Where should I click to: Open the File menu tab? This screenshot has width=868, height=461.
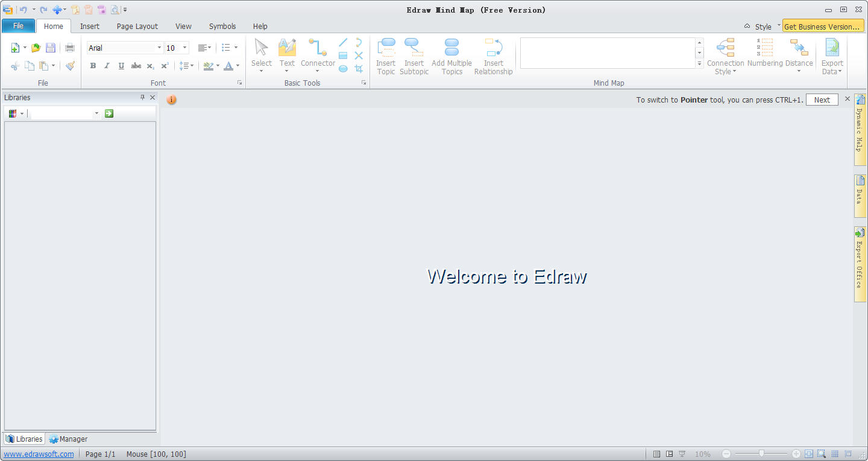click(x=18, y=26)
